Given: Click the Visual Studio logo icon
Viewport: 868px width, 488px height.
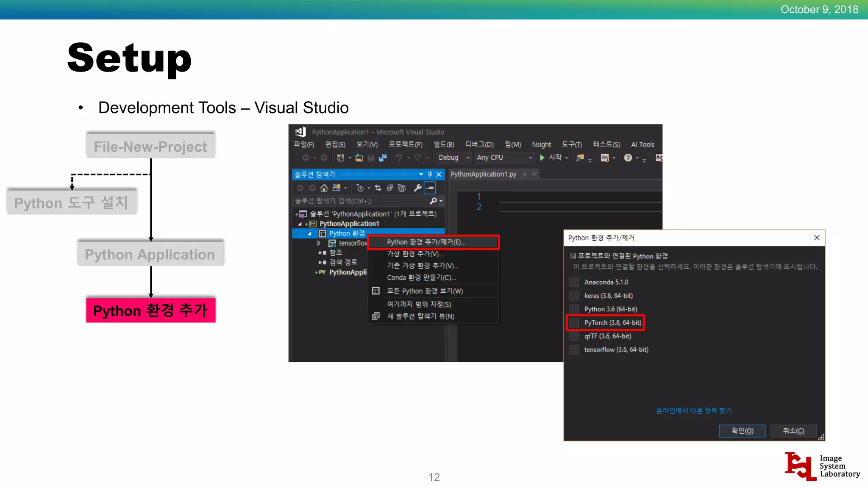Looking at the screenshot, I should (x=300, y=132).
